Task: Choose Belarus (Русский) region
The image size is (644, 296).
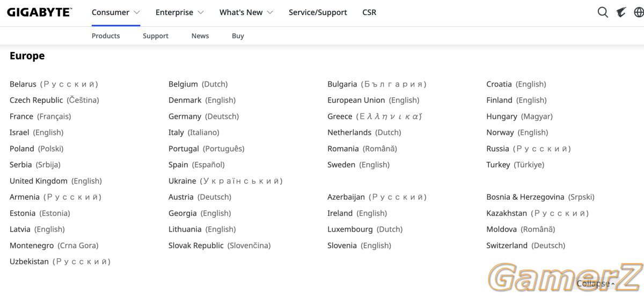Action: (x=54, y=84)
